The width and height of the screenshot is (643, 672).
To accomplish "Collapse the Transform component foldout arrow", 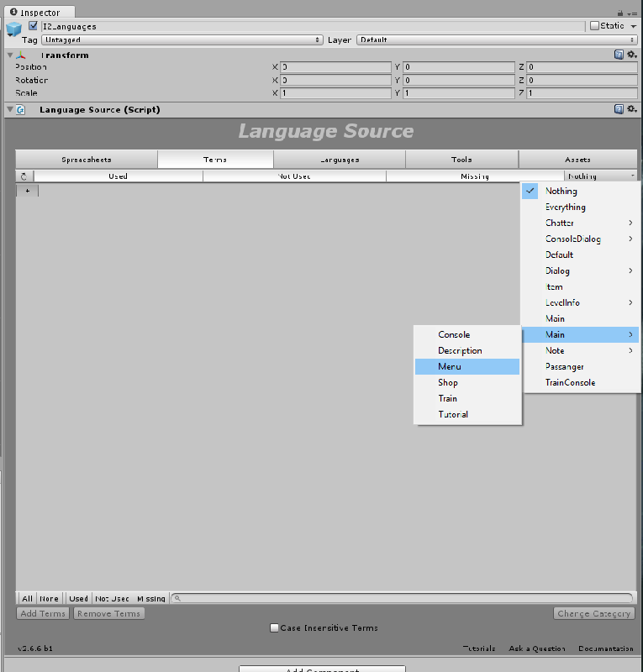I will tap(10, 55).
